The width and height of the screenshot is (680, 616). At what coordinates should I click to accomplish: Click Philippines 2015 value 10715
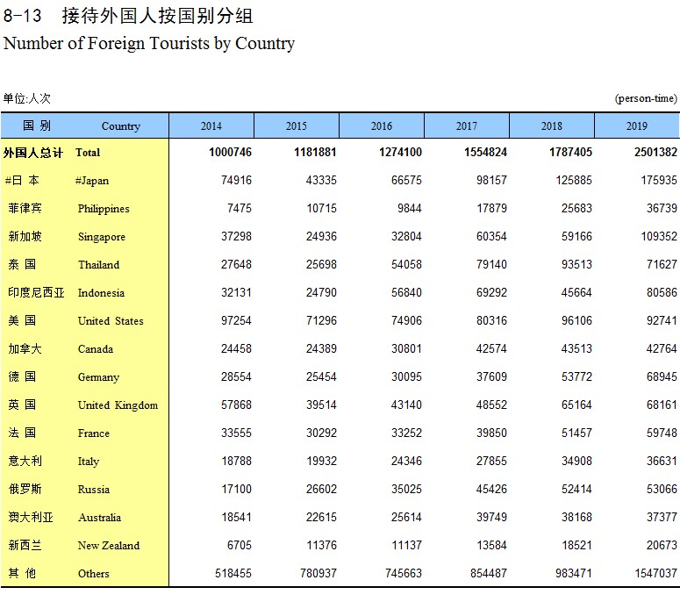pos(321,208)
